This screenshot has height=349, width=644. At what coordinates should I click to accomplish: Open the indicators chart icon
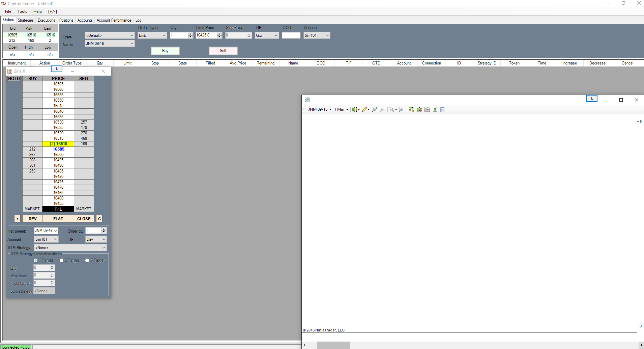(427, 109)
